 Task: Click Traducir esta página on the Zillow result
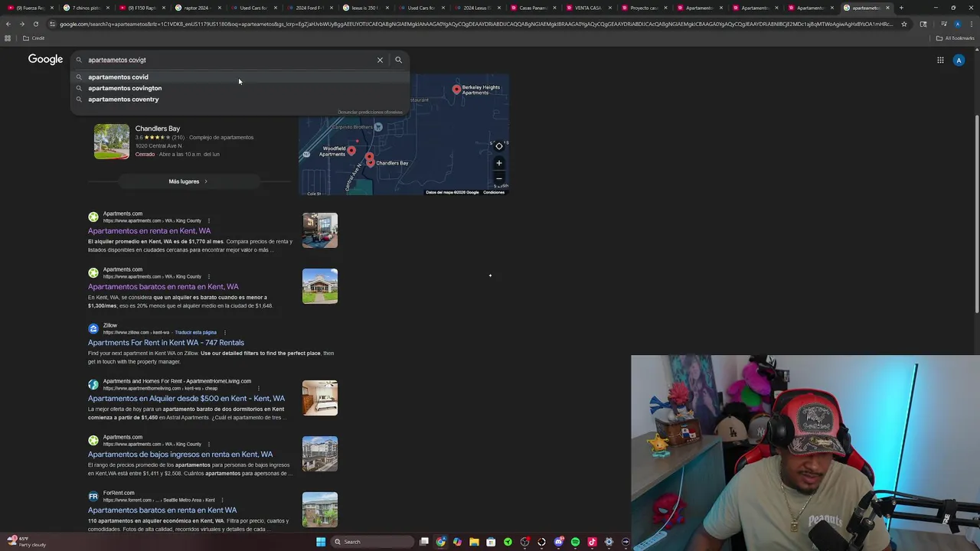pyautogui.click(x=195, y=333)
